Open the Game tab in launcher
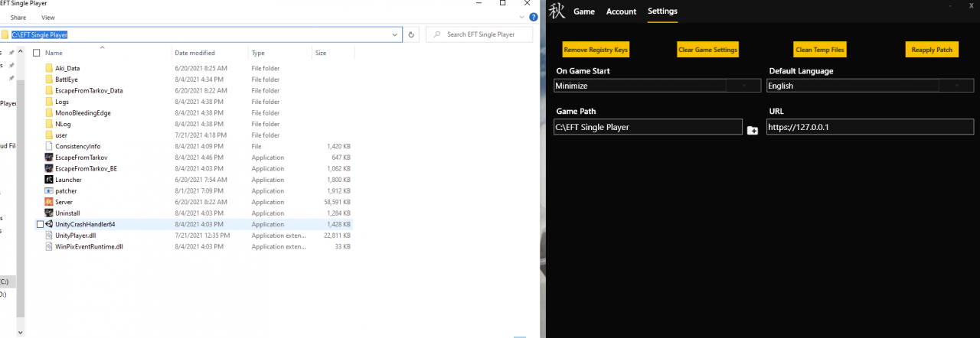980x338 pixels. click(x=584, y=11)
